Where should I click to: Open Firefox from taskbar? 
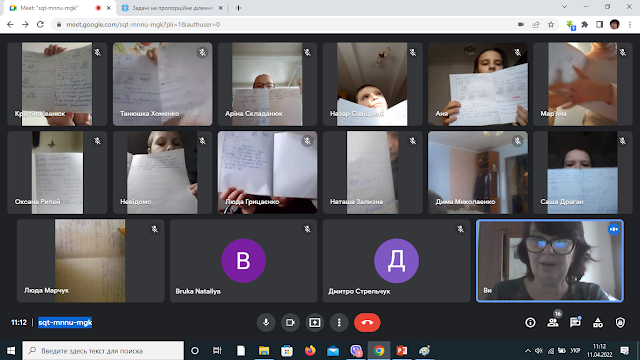(310, 351)
